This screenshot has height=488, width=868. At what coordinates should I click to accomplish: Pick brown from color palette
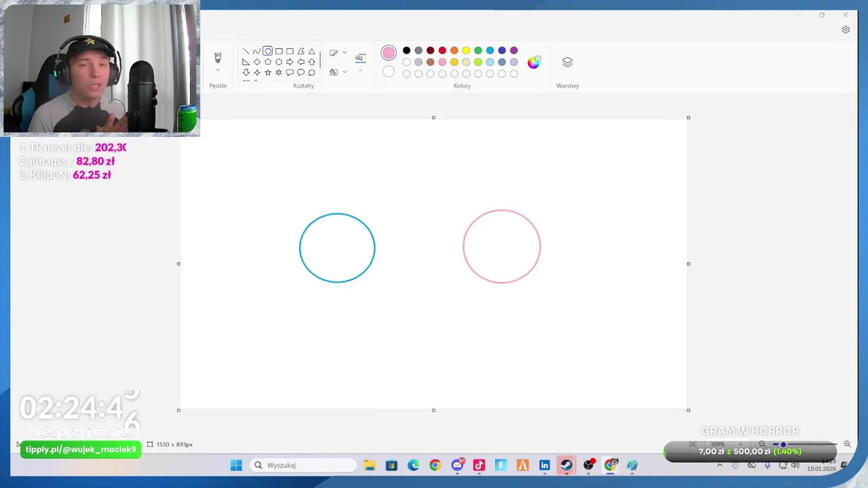tap(430, 62)
